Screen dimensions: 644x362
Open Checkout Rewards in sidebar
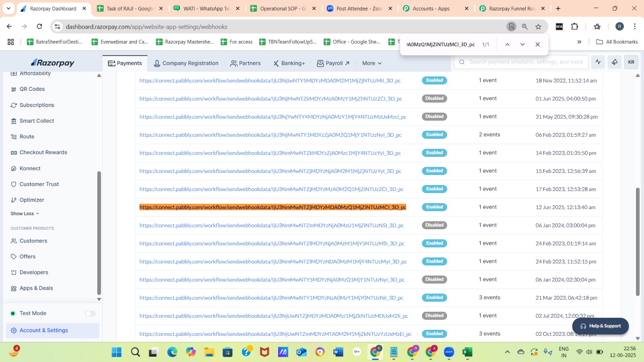[x=43, y=152]
